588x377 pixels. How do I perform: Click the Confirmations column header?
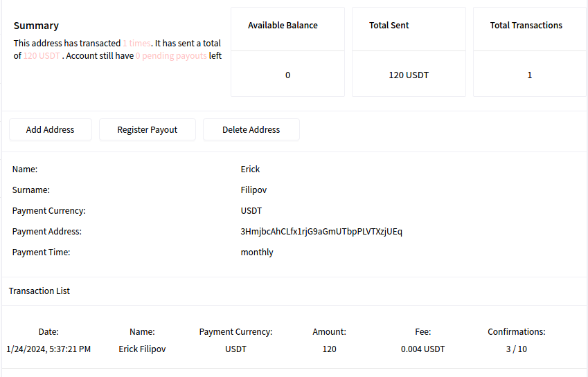tap(516, 332)
